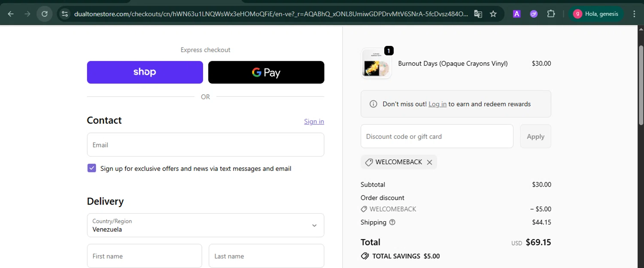Click the TOTAL SAVINGS $5.00 text

(x=406, y=256)
